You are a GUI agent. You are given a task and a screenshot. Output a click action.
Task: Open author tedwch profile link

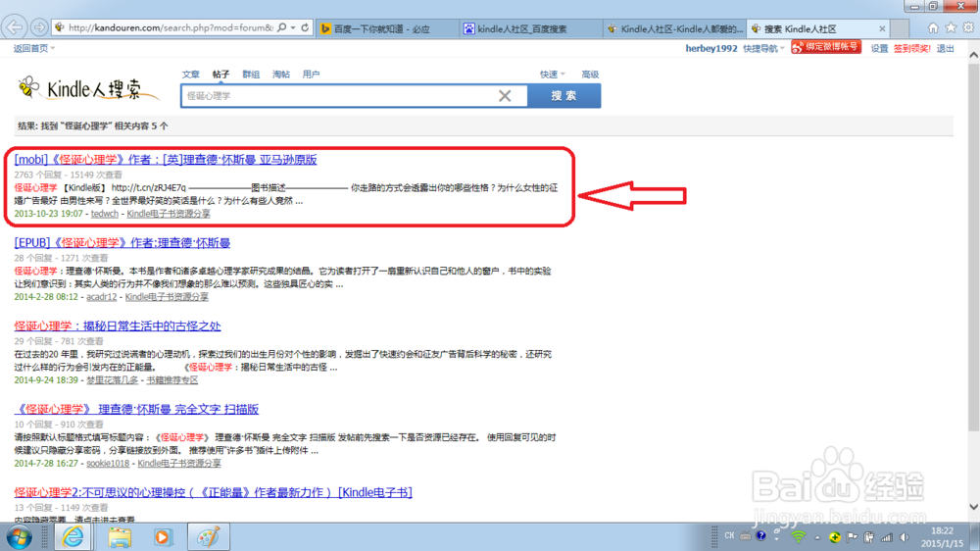point(105,214)
